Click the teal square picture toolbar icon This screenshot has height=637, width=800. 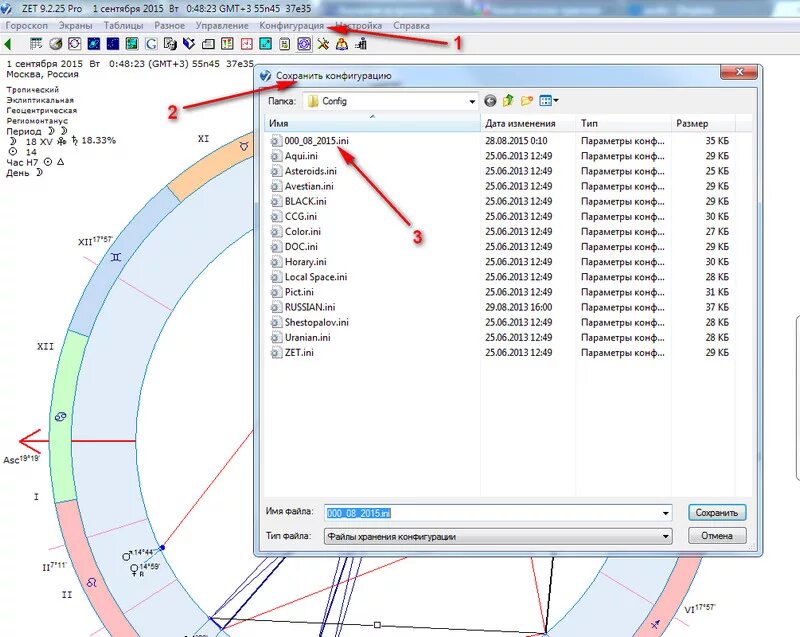click(x=266, y=44)
